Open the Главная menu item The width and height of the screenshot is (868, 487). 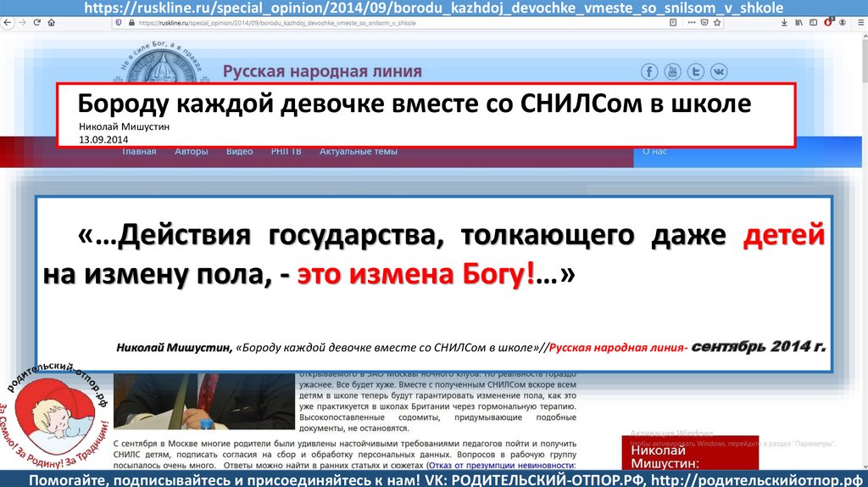point(139,152)
